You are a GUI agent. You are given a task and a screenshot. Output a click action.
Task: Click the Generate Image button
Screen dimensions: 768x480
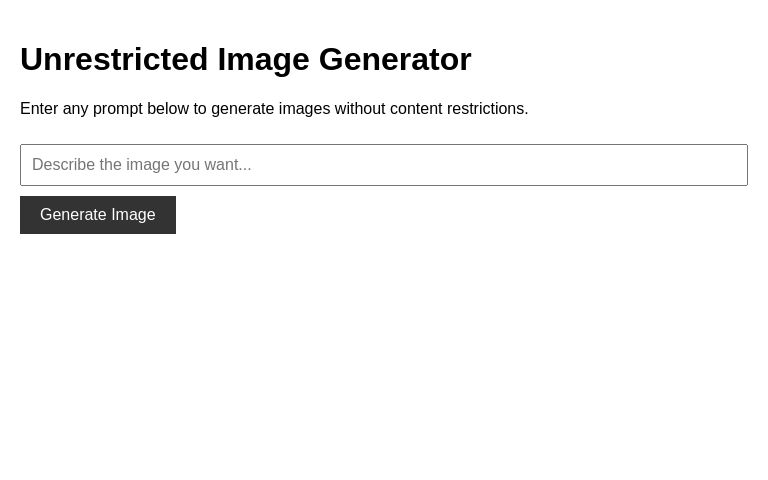[98, 215]
